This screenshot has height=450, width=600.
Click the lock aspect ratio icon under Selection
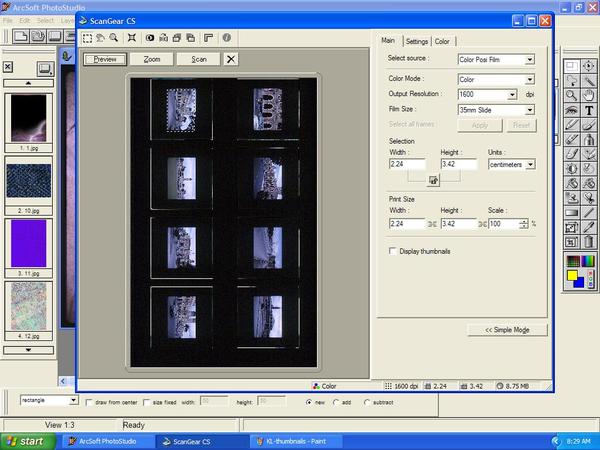point(433,180)
